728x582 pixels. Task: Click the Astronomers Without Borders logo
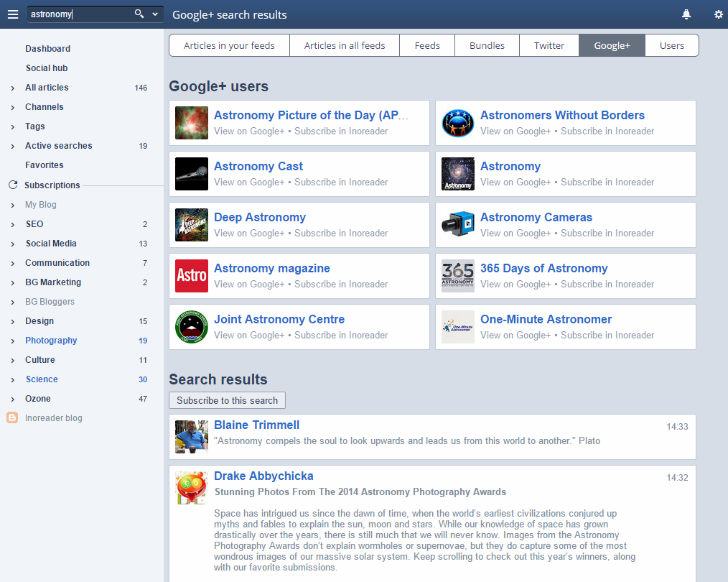[x=458, y=123]
